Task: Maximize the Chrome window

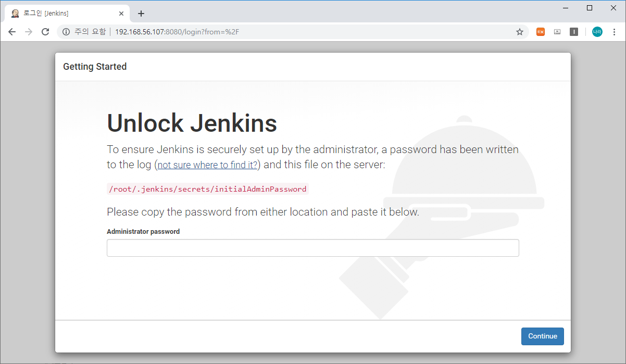Action: pyautogui.click(x=590, y=8)
